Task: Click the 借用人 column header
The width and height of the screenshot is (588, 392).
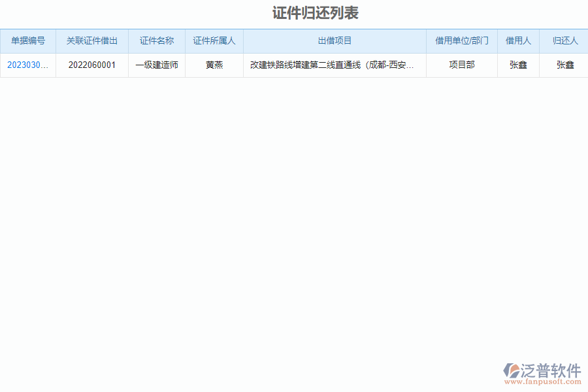Action: click(x=517, y=41)
